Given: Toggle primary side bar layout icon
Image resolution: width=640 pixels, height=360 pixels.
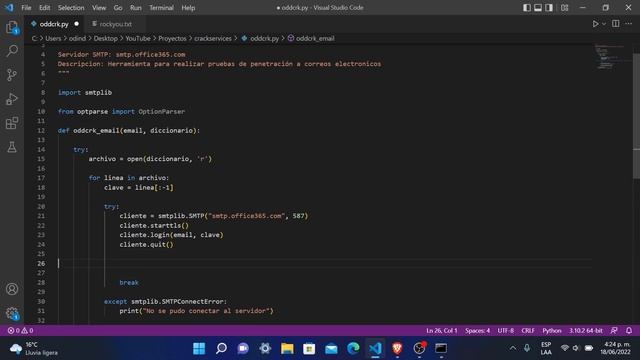Looking at the screenshot, I should click(x=527, y=7).
